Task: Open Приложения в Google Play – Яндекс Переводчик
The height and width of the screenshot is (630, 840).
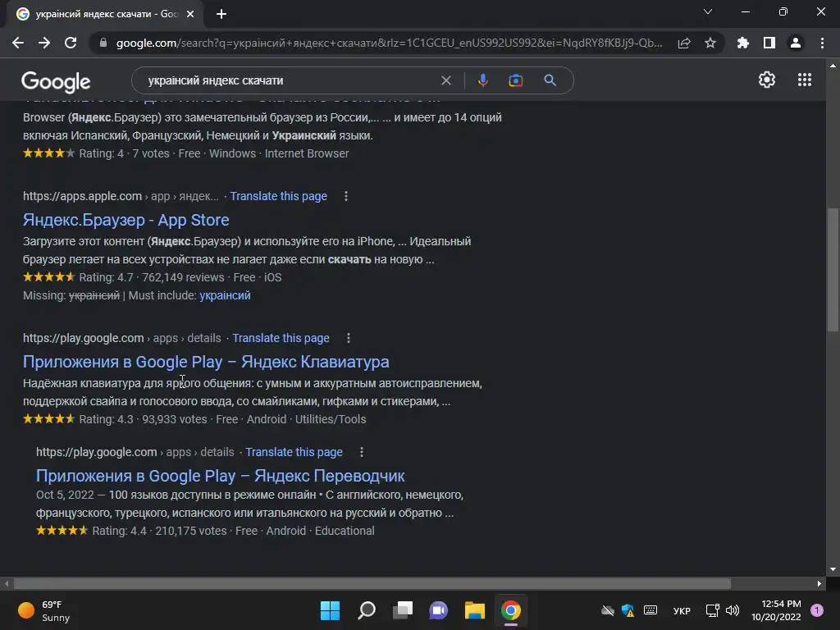Action: [220, 476]
